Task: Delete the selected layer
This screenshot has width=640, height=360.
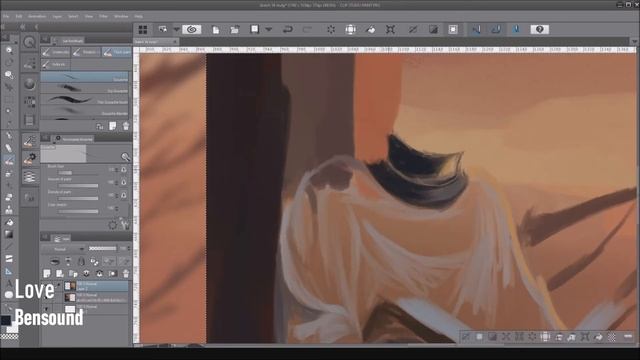Action: click(x=126, y=273)
